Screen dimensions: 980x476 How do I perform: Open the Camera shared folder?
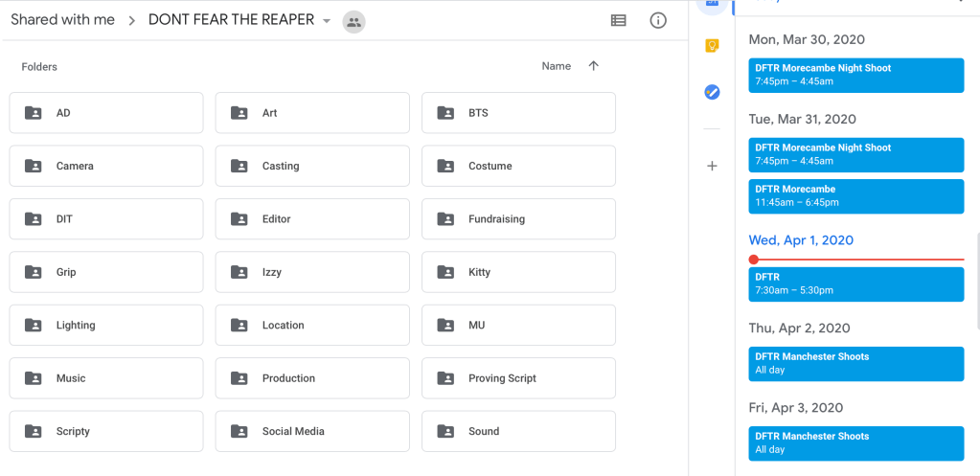(x=106, y=166)
